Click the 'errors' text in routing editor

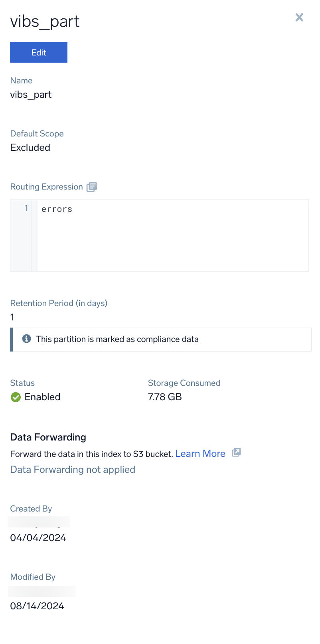(x=57, y=209)
